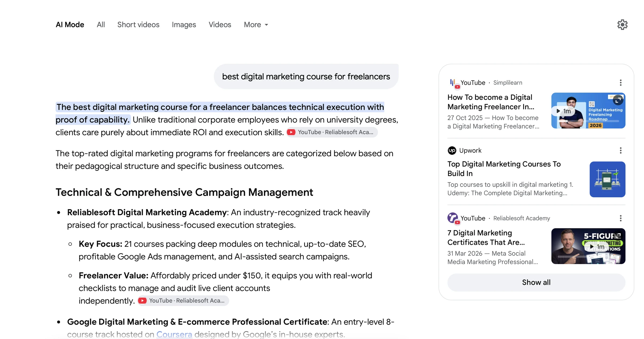Click 'Google Digital Marketing & E-commerce Professional Certificate' text
This screenshot has width=644, height=339.
[x=197, y=322]
